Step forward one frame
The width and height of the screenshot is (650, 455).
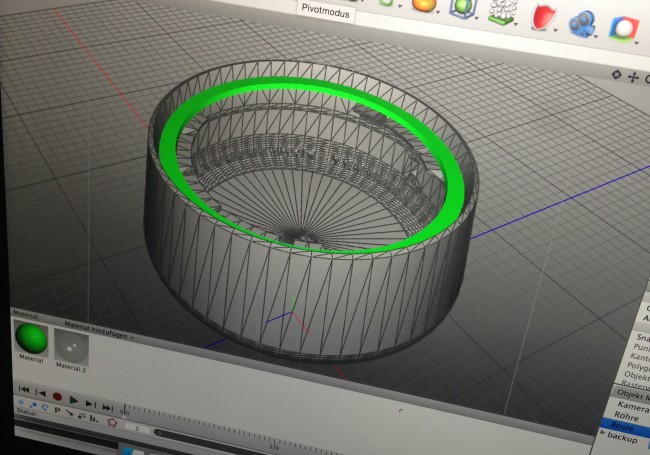(91, 404)
